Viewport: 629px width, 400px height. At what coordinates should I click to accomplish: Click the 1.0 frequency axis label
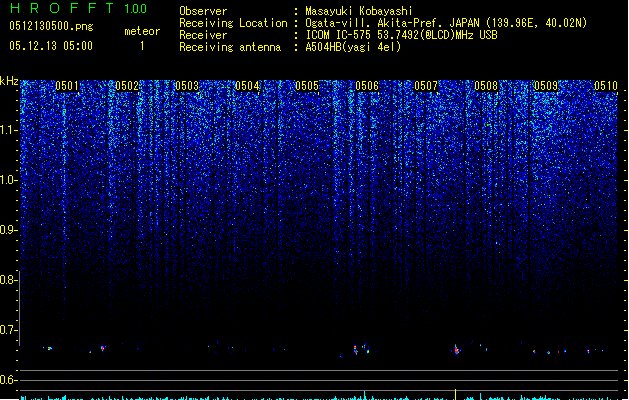(8, 180)
